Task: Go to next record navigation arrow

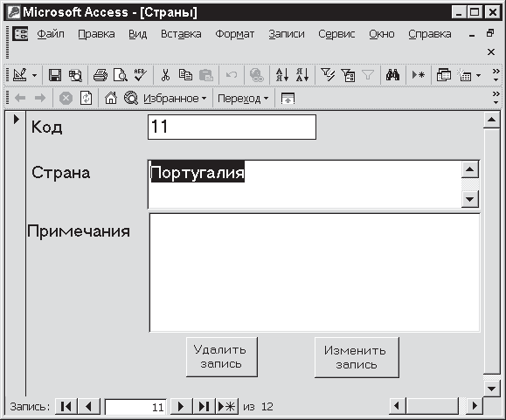Action: tap(181, 406)
